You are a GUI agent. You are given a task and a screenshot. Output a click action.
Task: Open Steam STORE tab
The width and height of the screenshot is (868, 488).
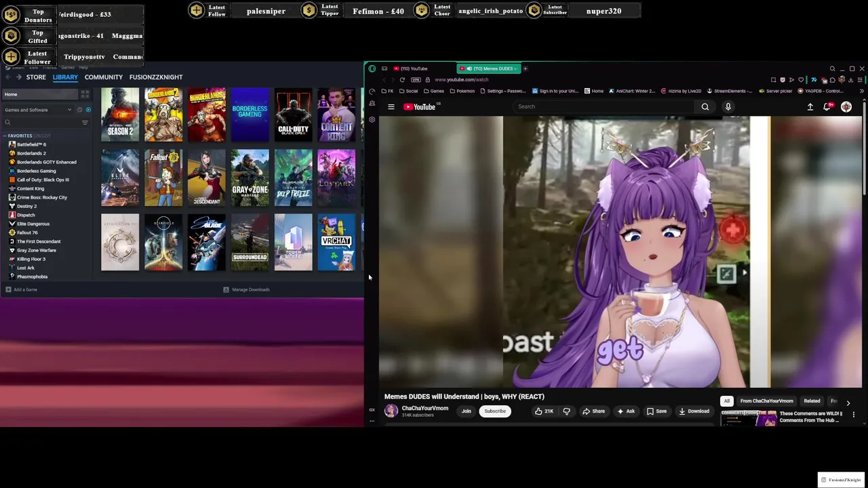[36, 77]
